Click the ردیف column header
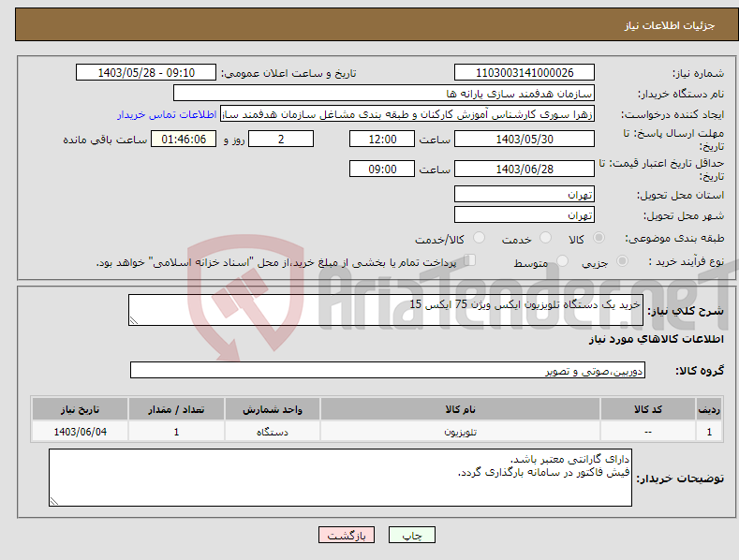The image size is (739, 560). 709,409
